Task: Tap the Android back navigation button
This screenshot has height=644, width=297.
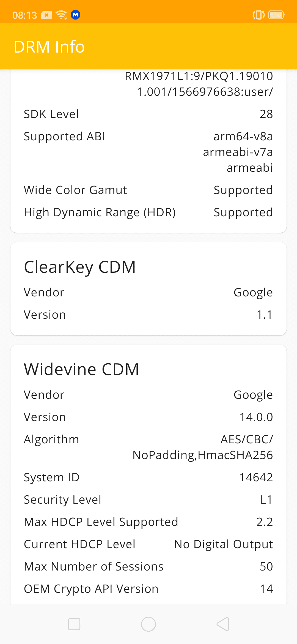Action: click(x=223, y=624)
